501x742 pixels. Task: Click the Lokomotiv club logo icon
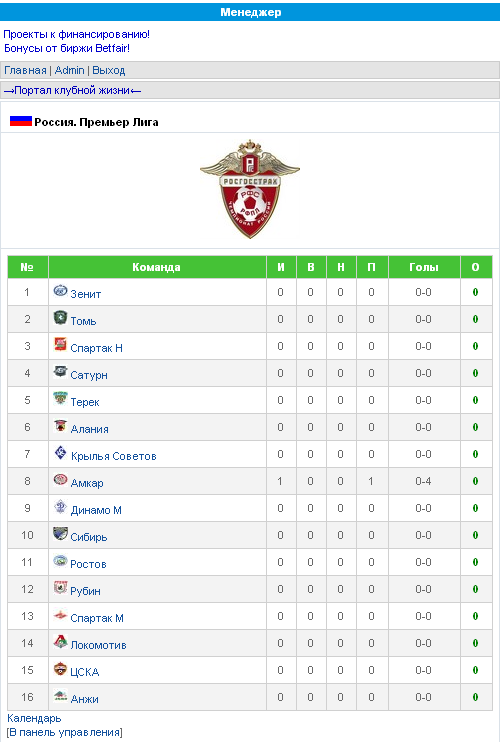click(x=61, y=642)
